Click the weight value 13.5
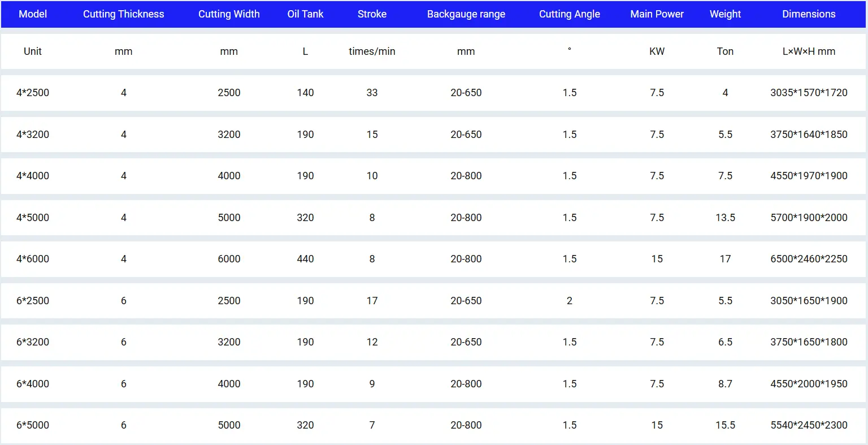868x445 pixels. [x=725, y=218]
